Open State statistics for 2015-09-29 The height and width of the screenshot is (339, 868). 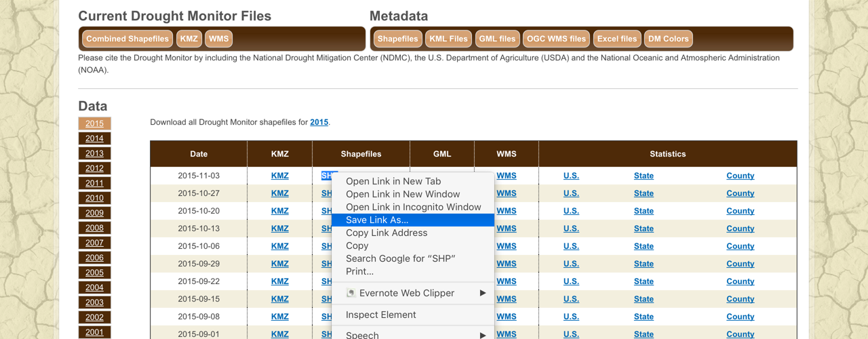coord(644,264)
